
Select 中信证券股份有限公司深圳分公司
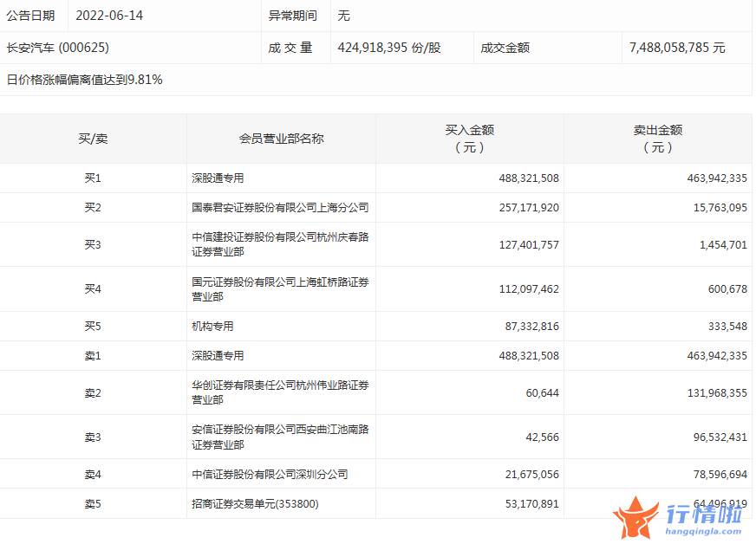click(270, 475)
